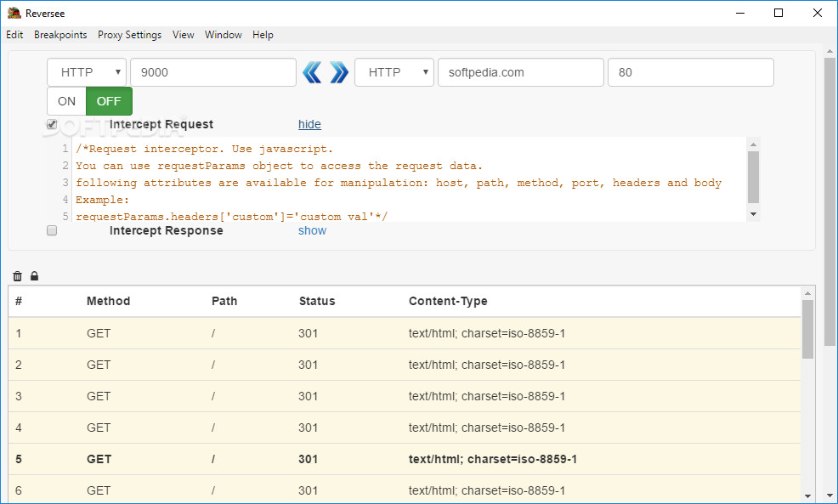Click the request table scrollbar thumb
The height and width of the screenshot is (504, 838).
click(x=807, y=329)
